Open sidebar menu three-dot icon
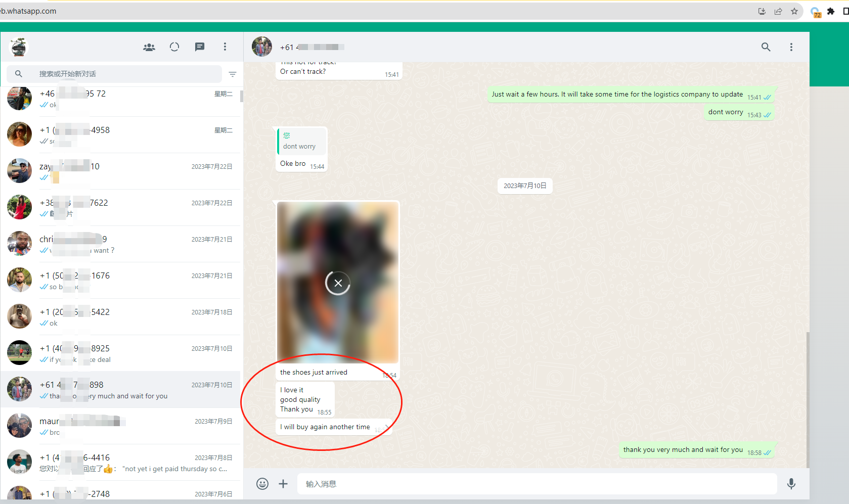 [x=225, y=47]
